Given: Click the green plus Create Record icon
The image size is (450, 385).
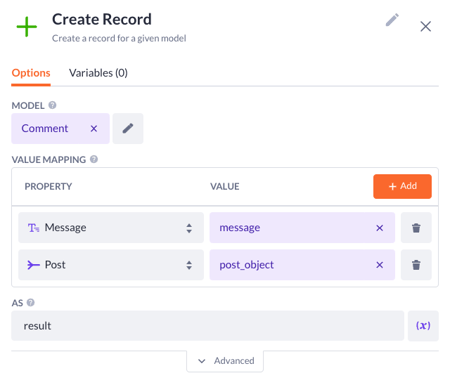Looking at the screenshot, I should (x=27, y=27).
